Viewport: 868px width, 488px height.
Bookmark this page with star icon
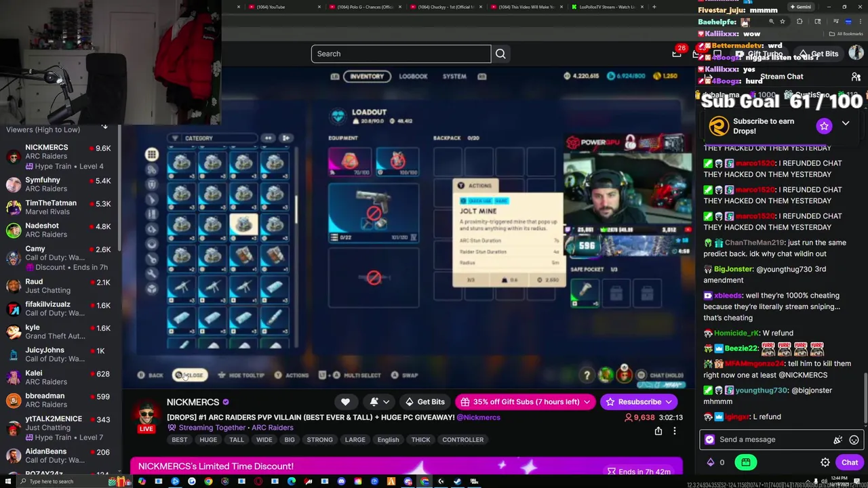[783, 22]
